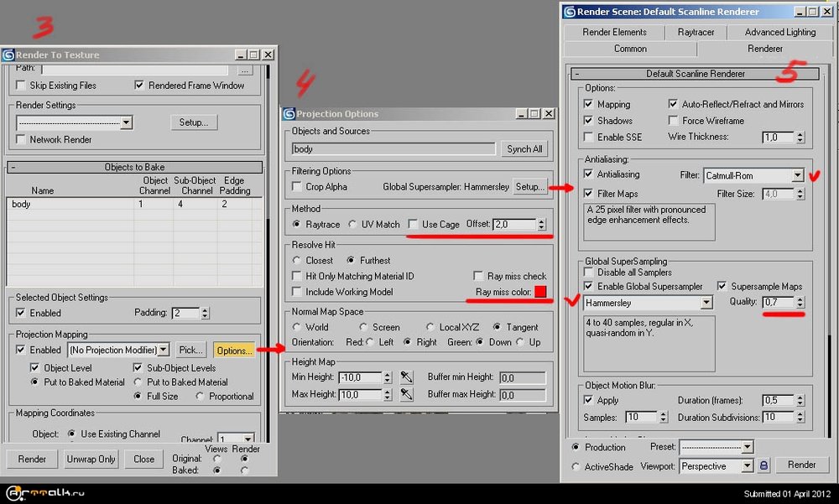Open the Advanced Lighting tab

(x=779, y=32)
